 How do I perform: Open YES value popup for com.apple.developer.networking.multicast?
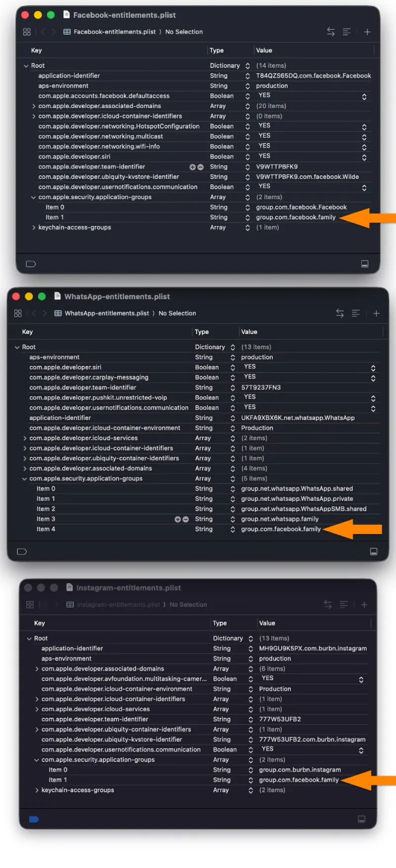(x=364, y=137)
